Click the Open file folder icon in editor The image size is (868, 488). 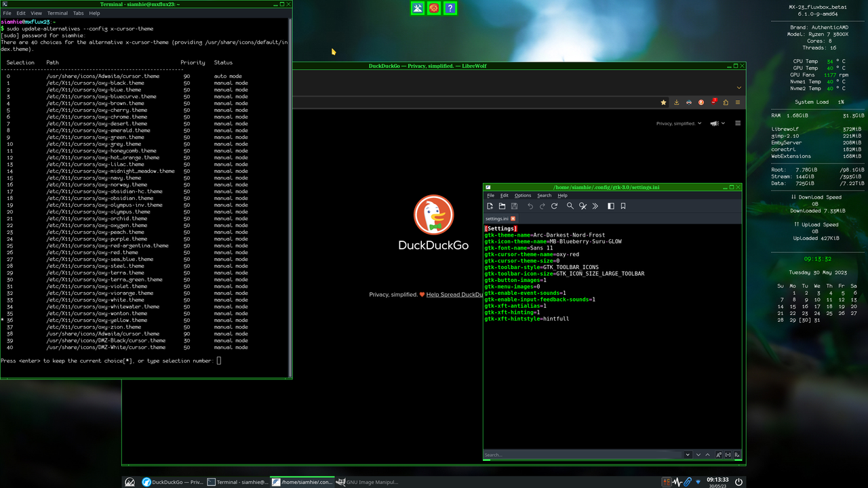click(x=502, y=206)
